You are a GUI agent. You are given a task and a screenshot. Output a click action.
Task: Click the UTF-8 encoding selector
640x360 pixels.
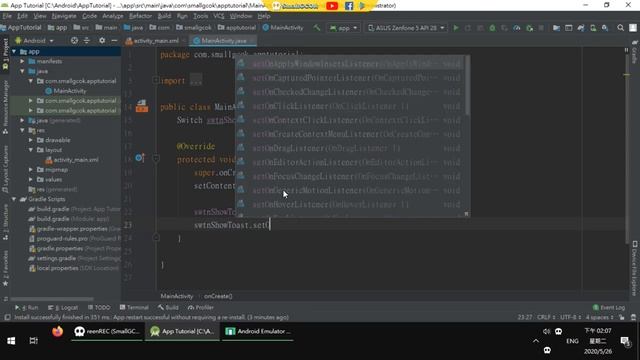click(571, 317)
